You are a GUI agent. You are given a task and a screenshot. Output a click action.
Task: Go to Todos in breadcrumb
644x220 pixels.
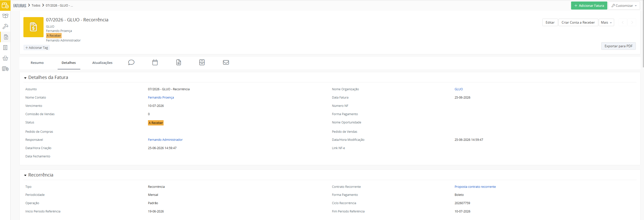pos(36,5)
